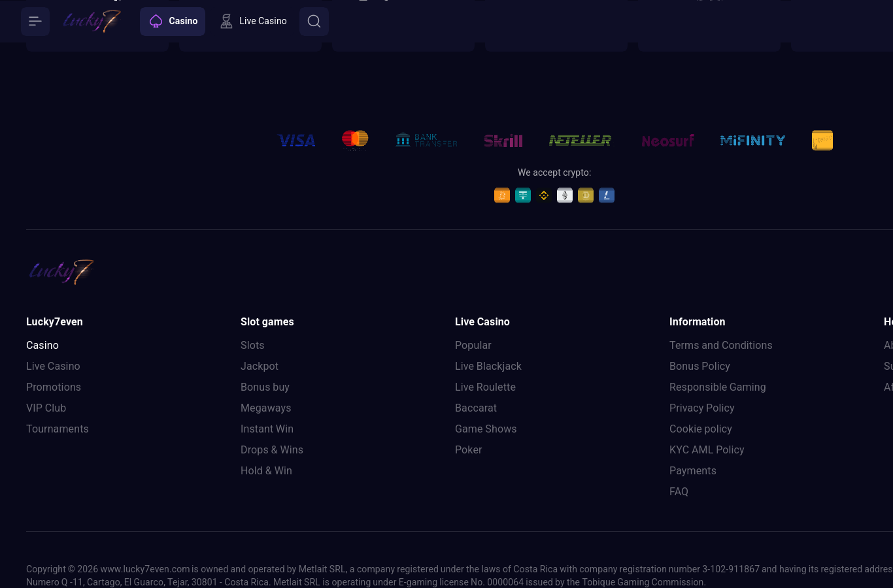
Task: Click the Information heading
Action: pos(697,321)
